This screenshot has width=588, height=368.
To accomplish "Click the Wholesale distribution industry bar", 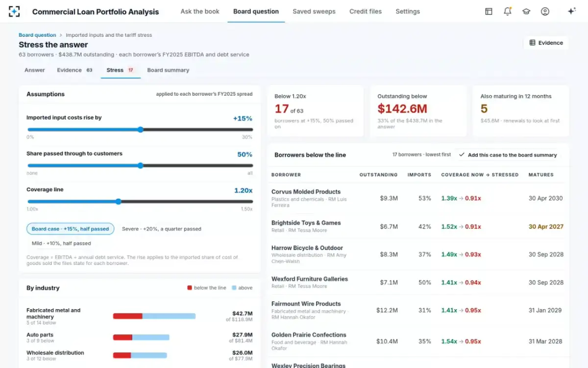I will (x=140, y=355).
